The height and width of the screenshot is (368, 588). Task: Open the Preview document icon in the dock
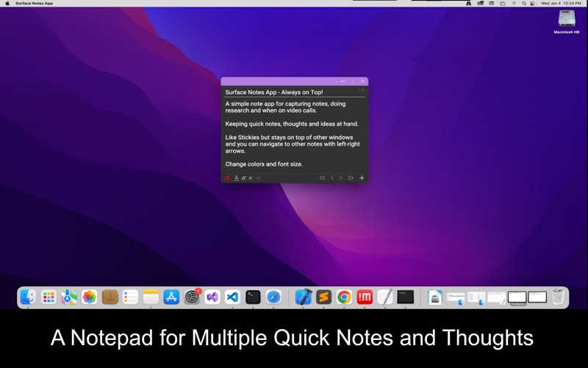pos(434,297)
